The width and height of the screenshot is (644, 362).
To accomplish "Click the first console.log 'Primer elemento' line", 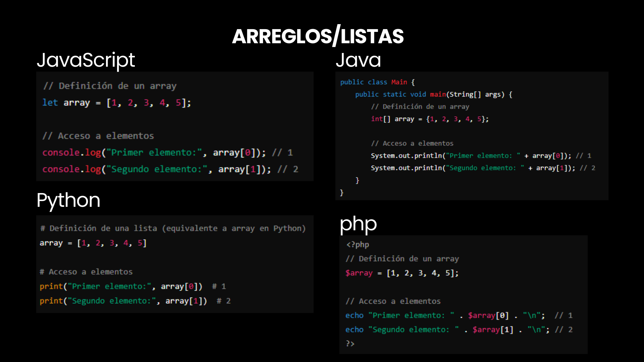I will coord(167,153).
